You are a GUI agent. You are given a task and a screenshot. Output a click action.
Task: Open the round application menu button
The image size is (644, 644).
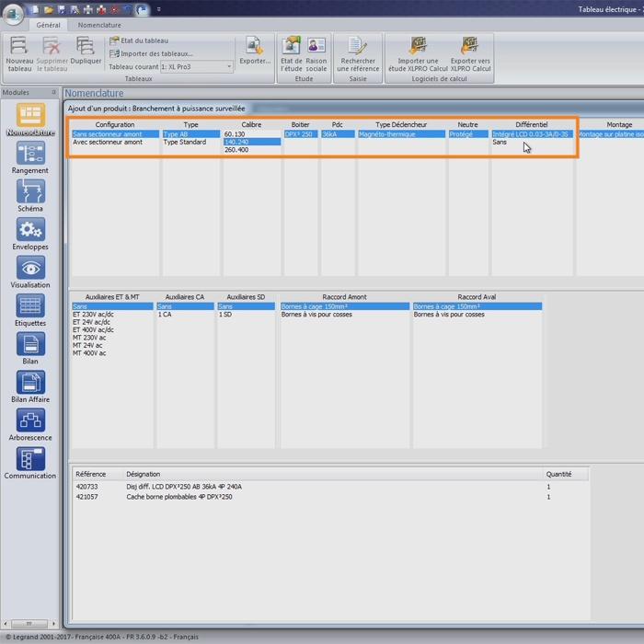[x=14, y=13]
